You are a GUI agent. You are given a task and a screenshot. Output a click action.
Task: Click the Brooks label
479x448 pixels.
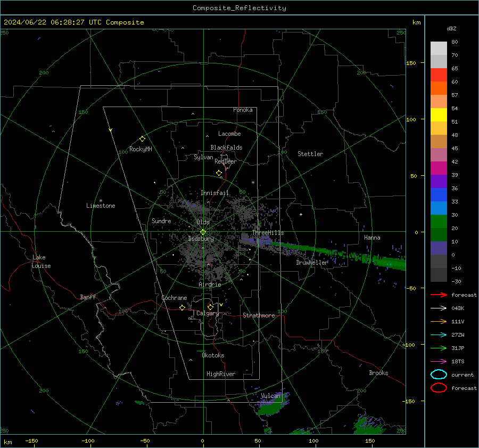[x=378, y=373]
